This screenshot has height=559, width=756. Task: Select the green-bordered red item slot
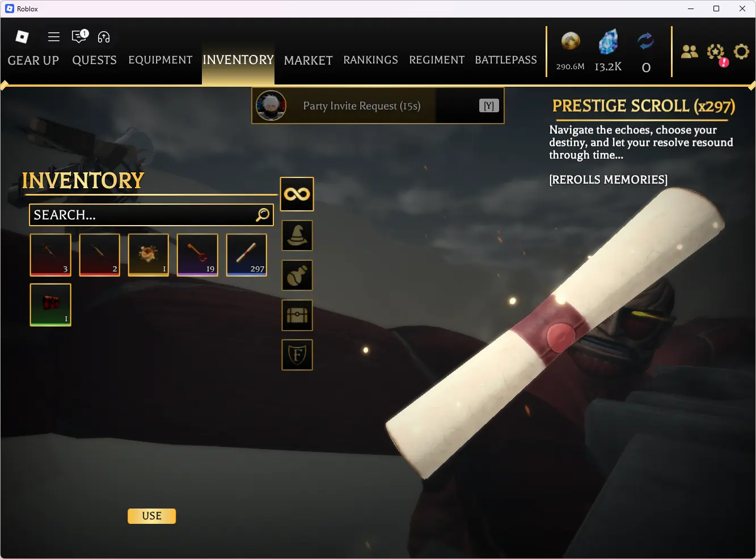50,305
